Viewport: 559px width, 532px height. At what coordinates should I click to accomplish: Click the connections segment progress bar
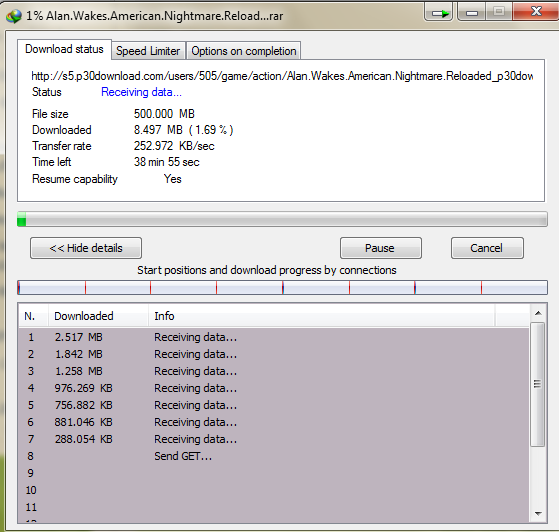point(282,287)
